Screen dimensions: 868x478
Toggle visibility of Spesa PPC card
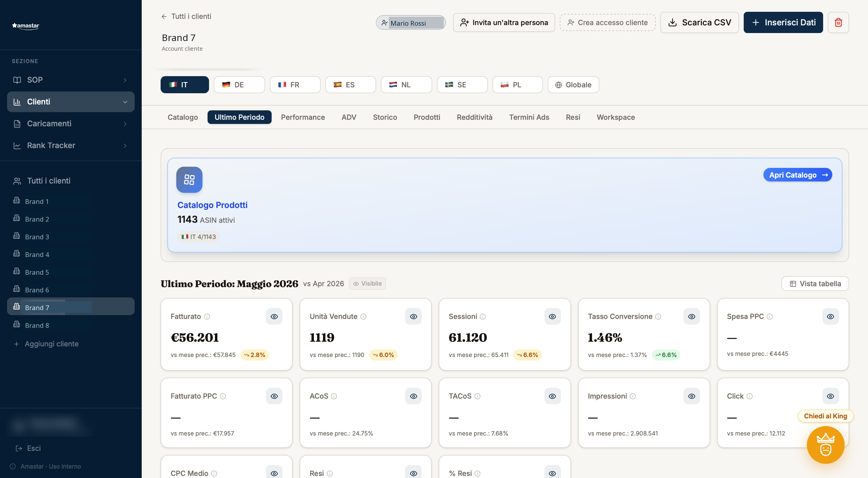pyautogui.click(x=831, y=317)
